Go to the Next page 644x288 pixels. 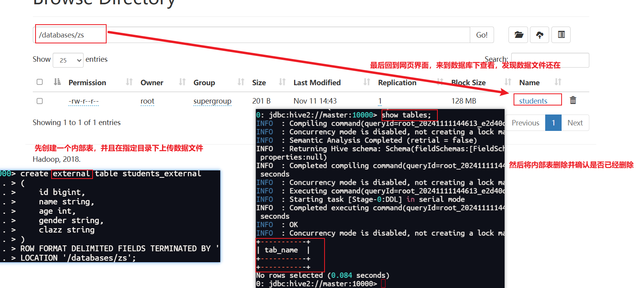[x=575, y=123]
